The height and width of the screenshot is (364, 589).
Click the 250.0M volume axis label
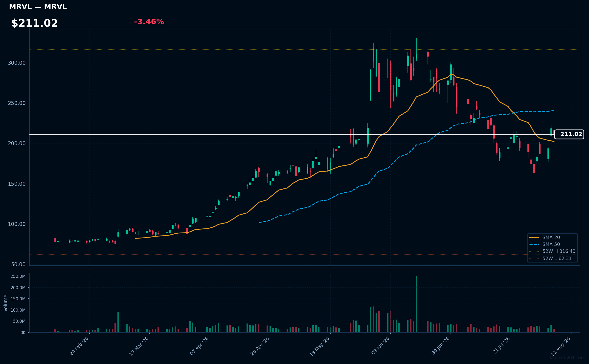pyautogui.click(x=18, y=276)
